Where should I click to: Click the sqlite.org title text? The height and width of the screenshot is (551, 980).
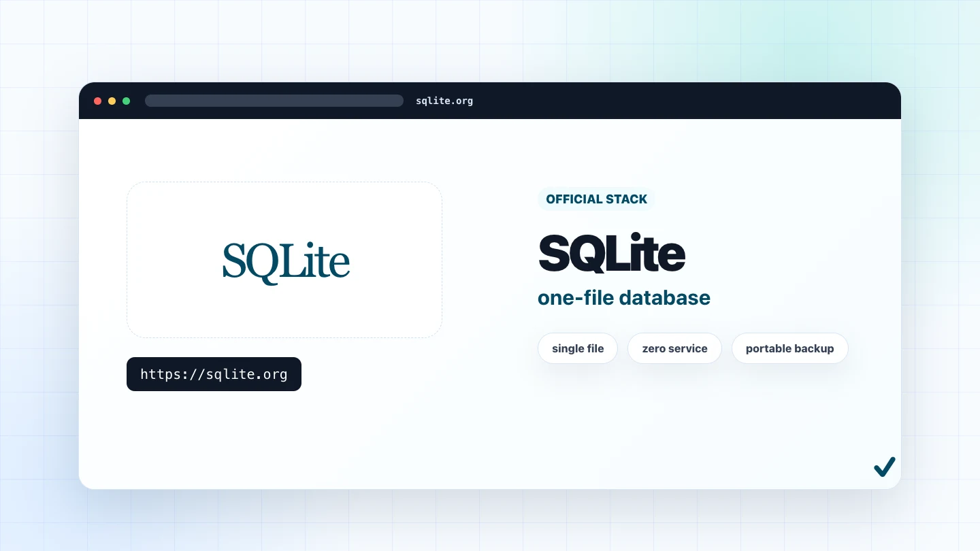click(x=444, y=101)
